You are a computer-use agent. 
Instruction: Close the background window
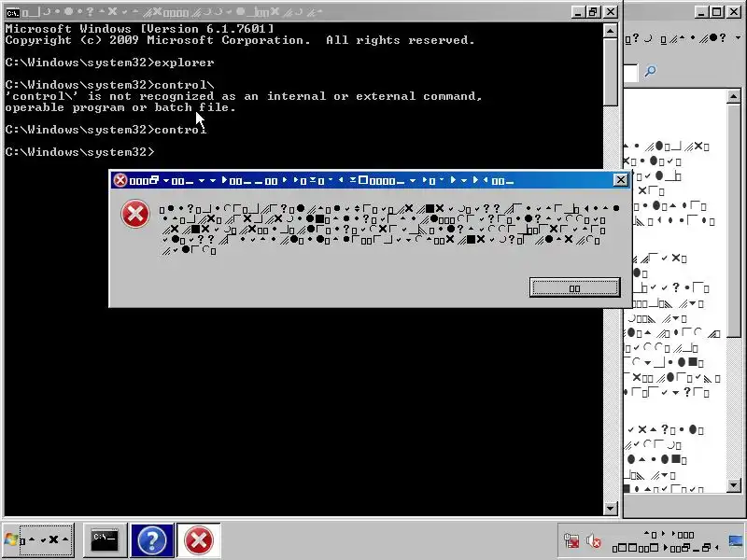click(734, 12)
